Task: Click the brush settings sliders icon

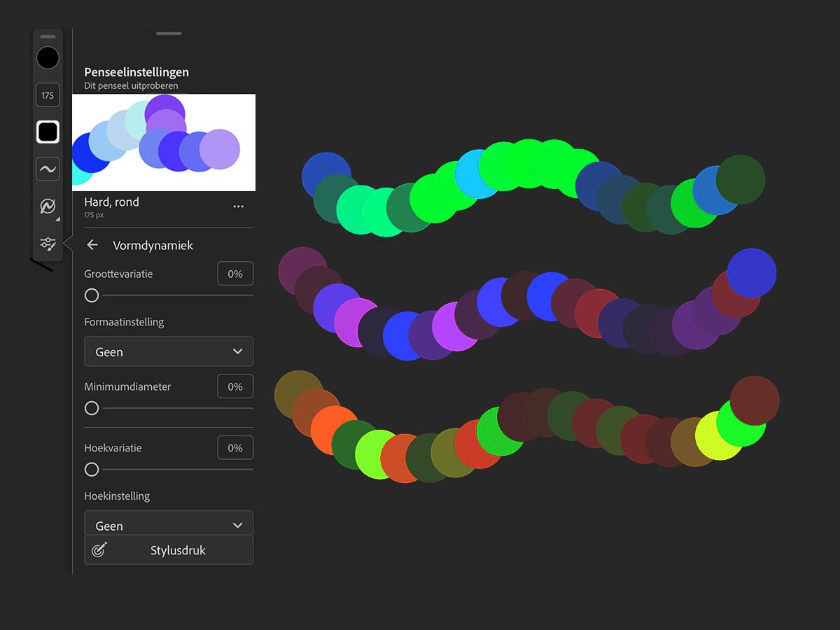Action: pos(48,244)
